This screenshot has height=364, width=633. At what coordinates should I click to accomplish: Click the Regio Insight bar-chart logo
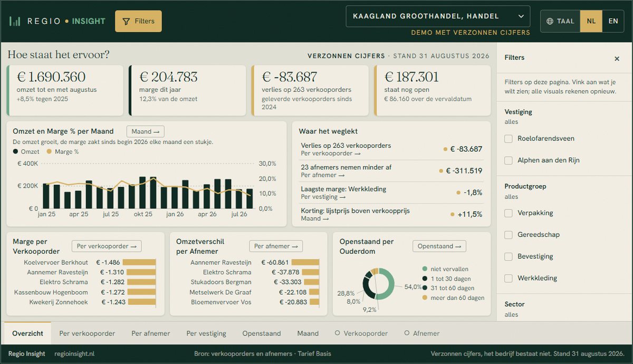15,21
